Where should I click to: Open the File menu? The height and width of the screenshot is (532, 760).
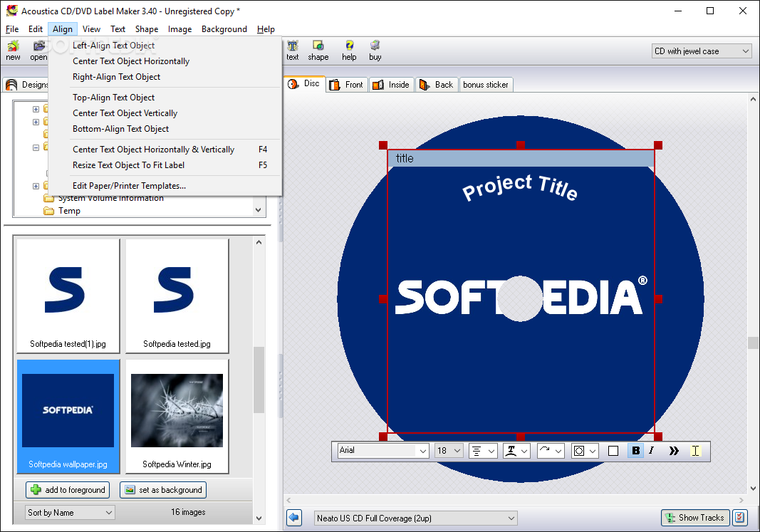12,29
